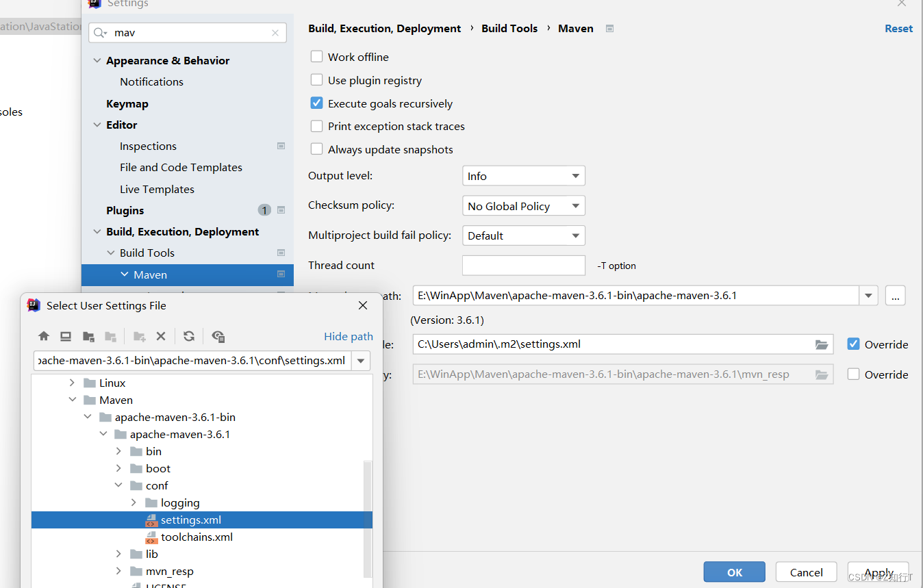Clear the 'mav' search text
This screenshot has width=923, height=588.
click(275, 33)
